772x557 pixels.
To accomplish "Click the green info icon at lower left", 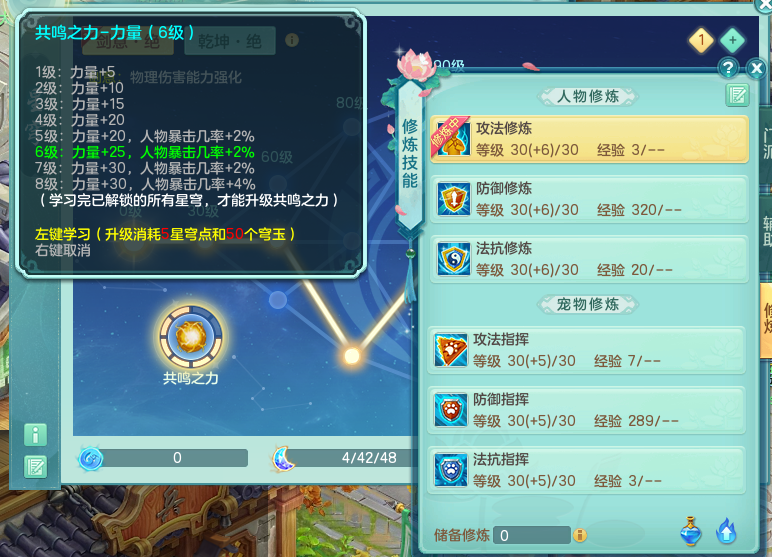I will 35,435.
